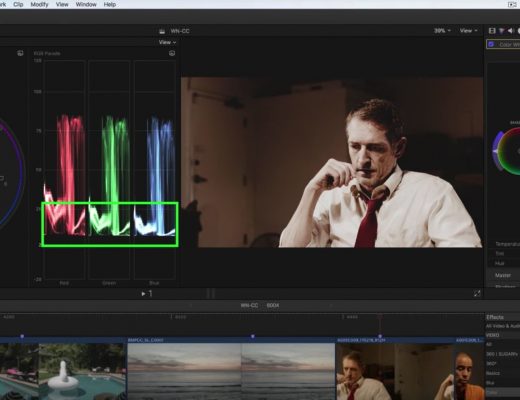Open the RGB Parade scope settings icon
This screenshot has height=400, width=520.
pyautogui.click(x=172, y=53)
